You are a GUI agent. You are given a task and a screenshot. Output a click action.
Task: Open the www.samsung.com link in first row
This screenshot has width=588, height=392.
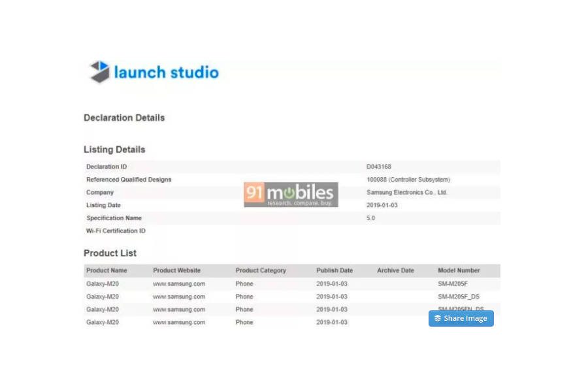click(179, 284)
